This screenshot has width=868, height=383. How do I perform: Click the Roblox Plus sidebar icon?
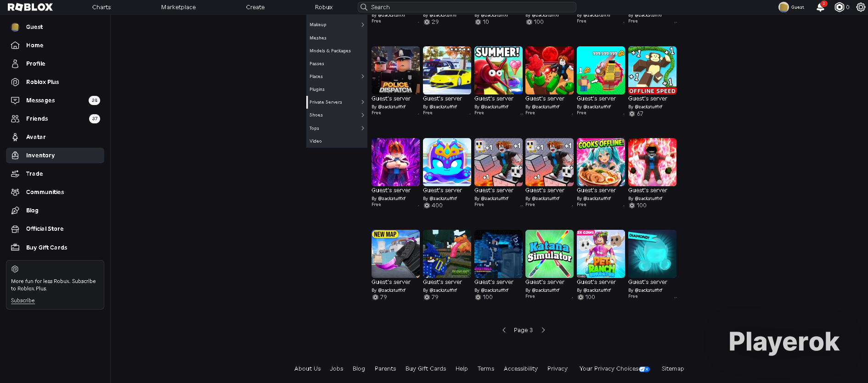click(x=15, y=82)
